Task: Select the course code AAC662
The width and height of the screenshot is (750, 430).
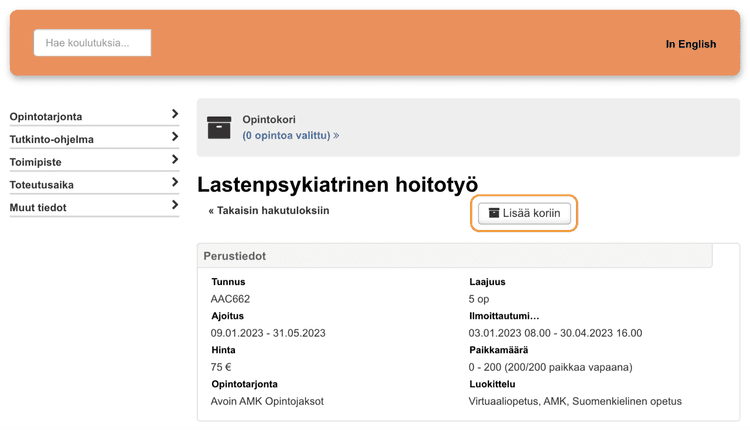Action: click(230, 299)
